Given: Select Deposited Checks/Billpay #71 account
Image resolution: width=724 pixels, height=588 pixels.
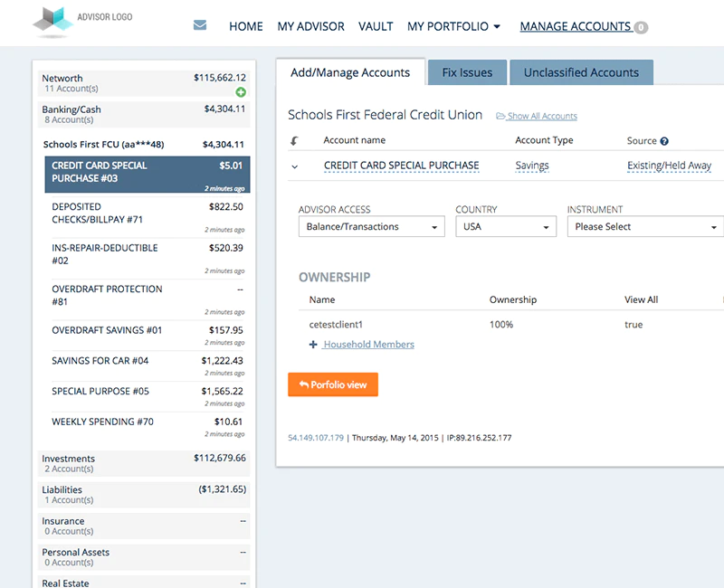Looking at the screenshot, I should tap(148, 217).
